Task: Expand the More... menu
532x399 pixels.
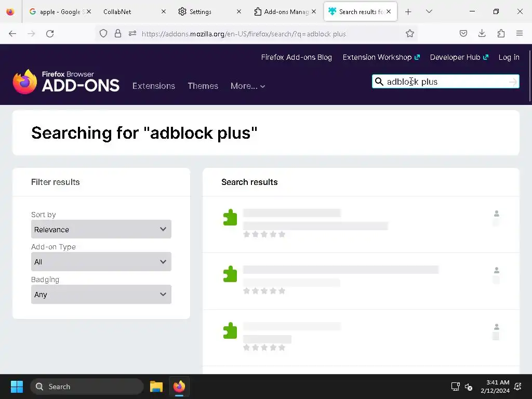Action: coord(248,86)
